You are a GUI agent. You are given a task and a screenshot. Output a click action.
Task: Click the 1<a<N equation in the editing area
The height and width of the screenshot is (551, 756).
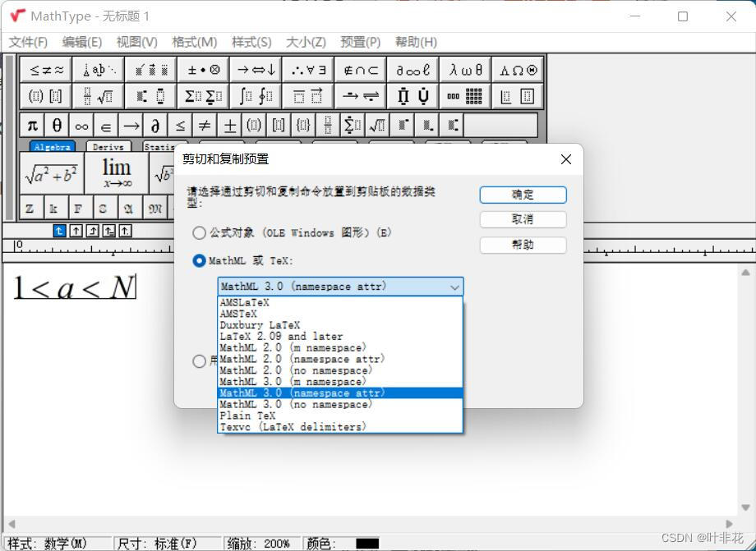74,287
